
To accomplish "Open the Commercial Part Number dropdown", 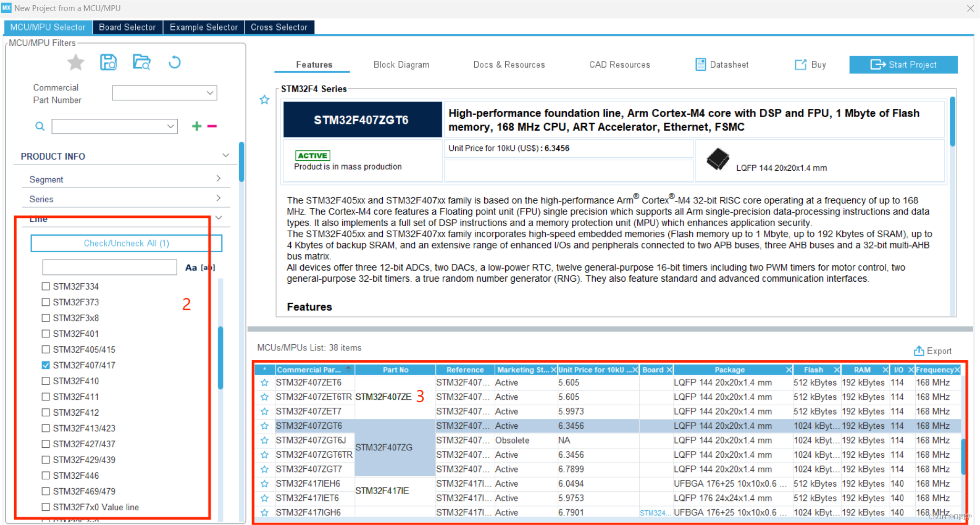I will pyautogui.click(x=210, y=93).
